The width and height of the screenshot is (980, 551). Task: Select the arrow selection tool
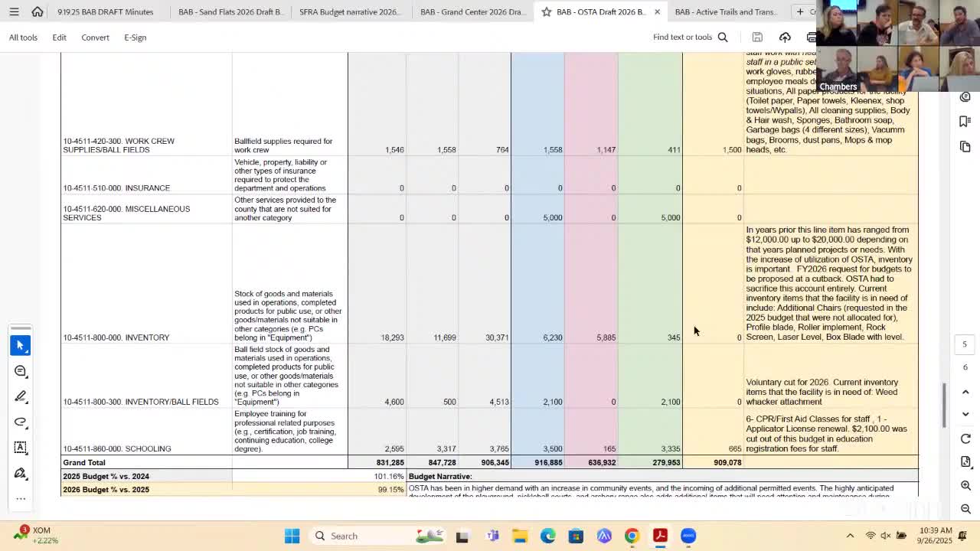21,346
